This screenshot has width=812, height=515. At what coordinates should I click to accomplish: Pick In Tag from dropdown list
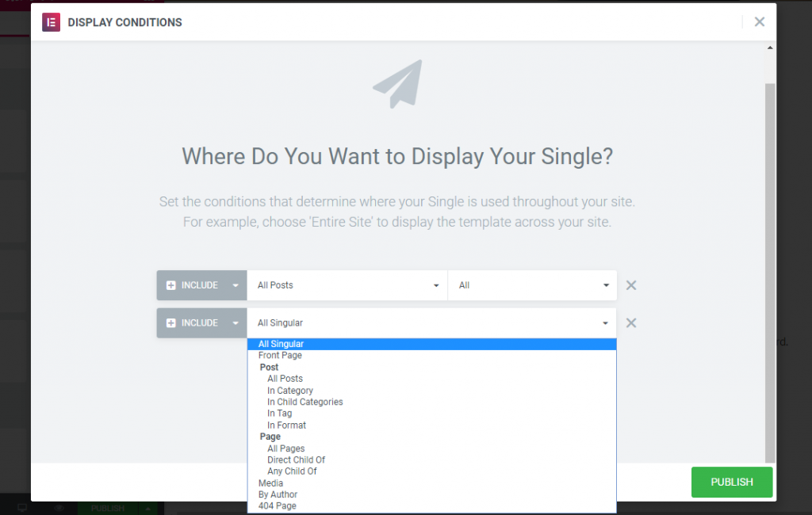point(280,414)
